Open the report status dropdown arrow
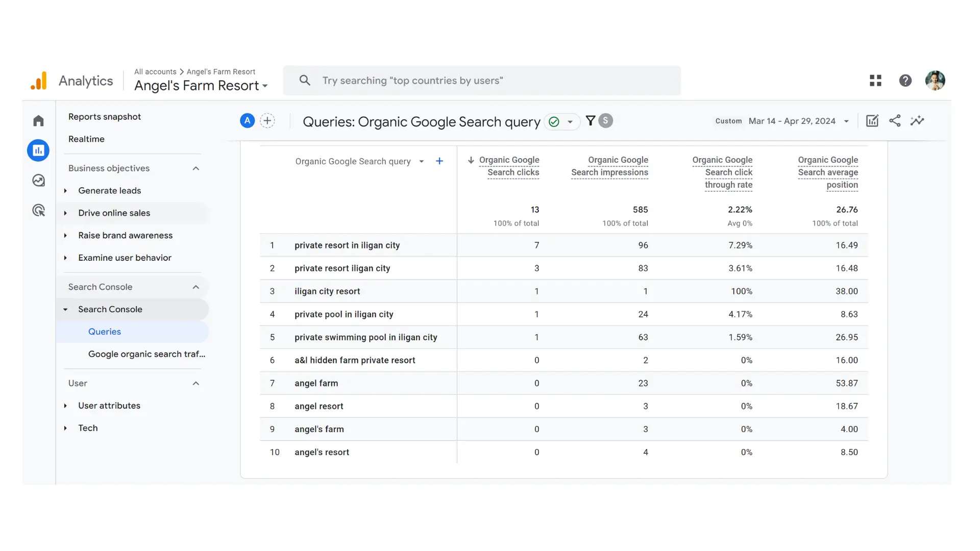Image resolution: width=980 pixels, height=551 pixels. tap(570, 122)
